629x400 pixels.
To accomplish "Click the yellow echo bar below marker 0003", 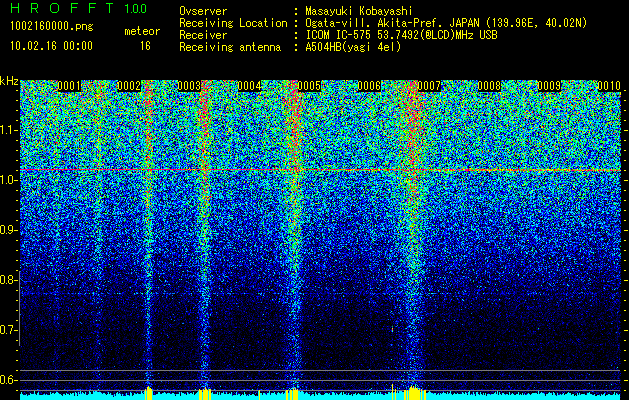I will 205,394.
